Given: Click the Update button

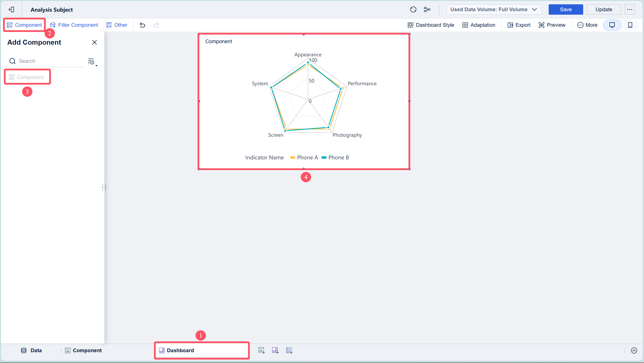Looking at the screenshot, I should pyautogui.click(x=603, y=9).
